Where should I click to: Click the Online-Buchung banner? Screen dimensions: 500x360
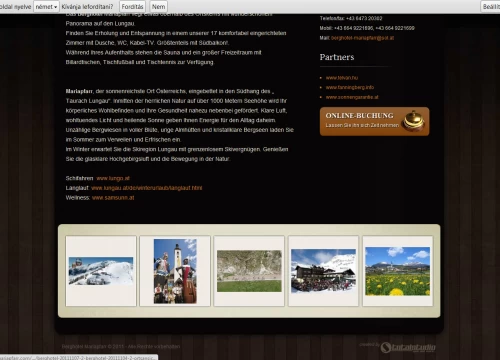click(x=374, y=121)
